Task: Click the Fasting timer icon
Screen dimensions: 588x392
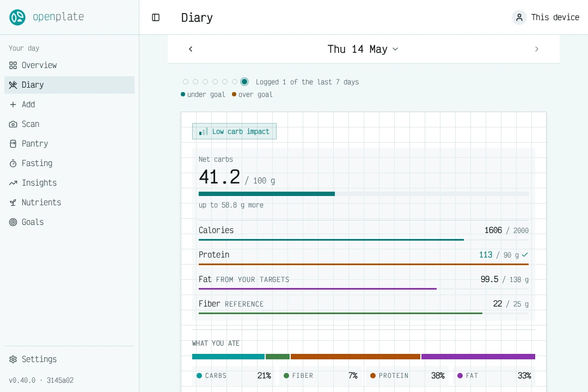Action: coord(13,163)
